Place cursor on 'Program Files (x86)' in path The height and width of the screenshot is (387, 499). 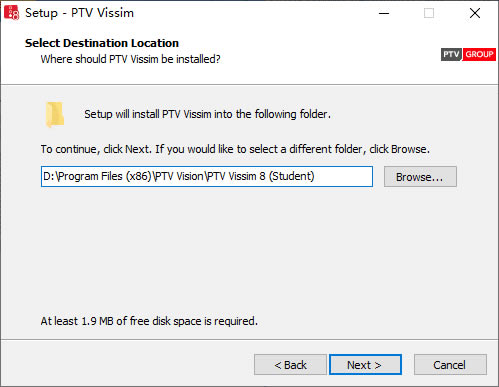coord(105,176)
